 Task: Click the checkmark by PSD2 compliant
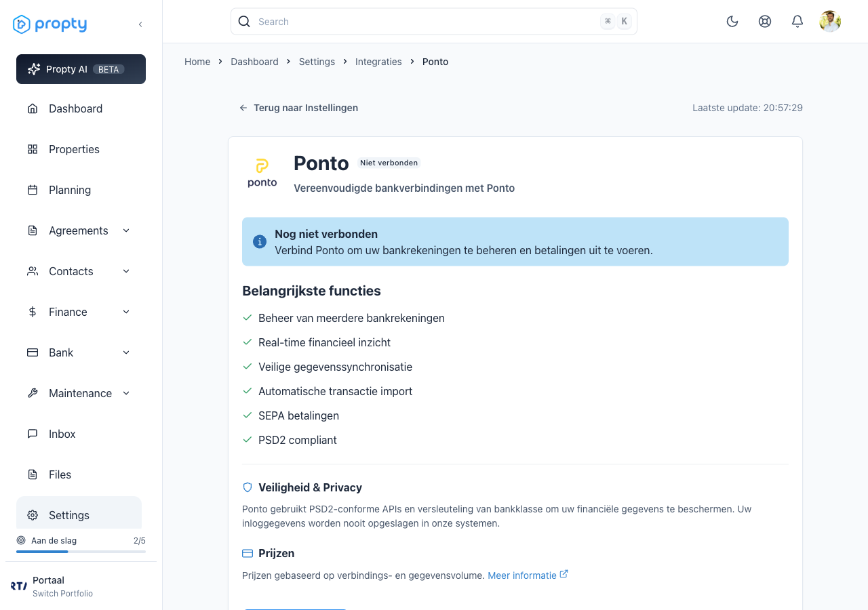tap(248, 440)
